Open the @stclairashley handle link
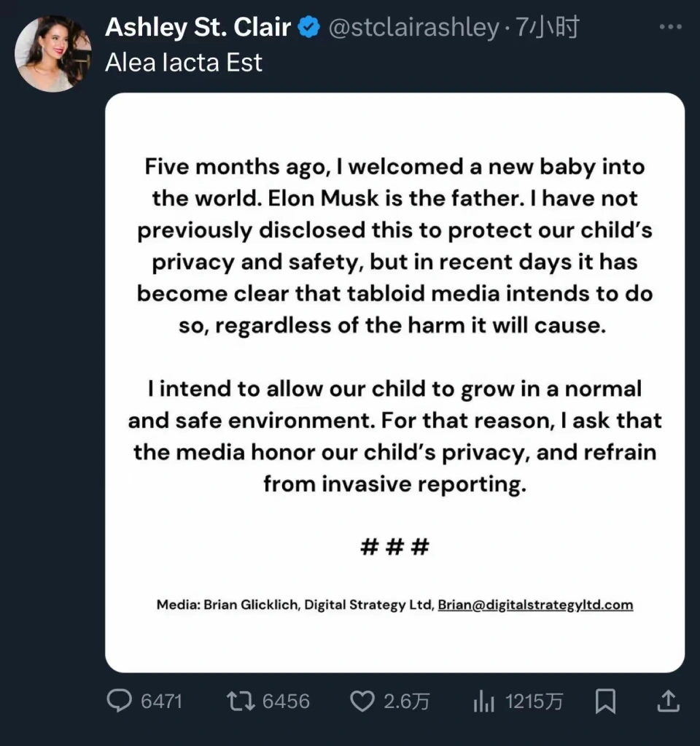Image resolution: width=700 pixels, height=746 pixels. click(x=413, y=28)
